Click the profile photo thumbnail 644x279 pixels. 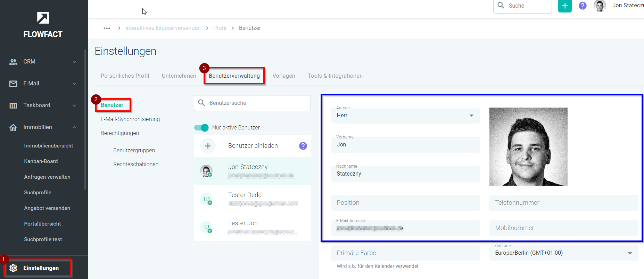pyautogui.click(x=528, y=146)
